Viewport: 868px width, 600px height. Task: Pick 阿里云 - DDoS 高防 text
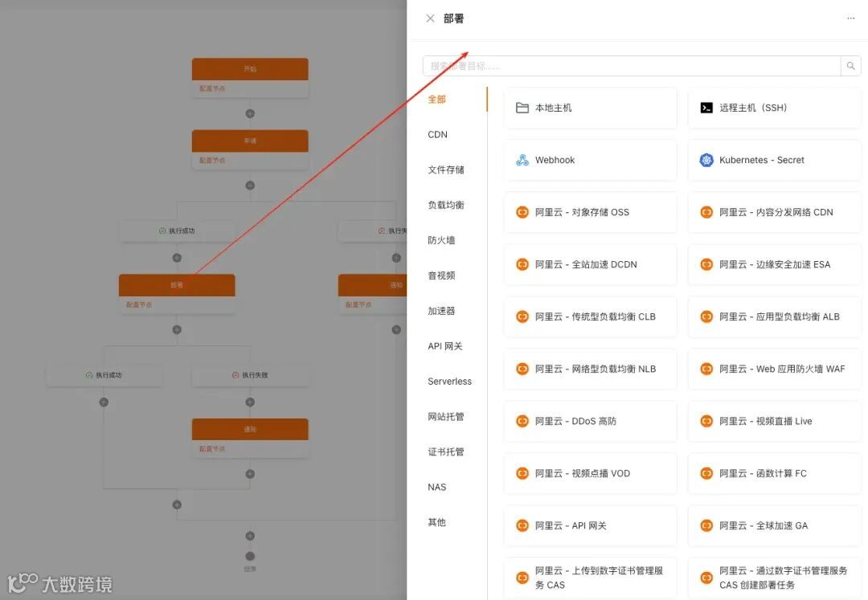pyautogui.click(x=575, y=421)
